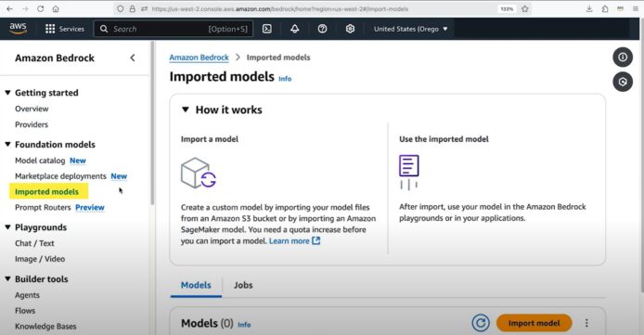Open the AWS settings gear icon

click(350, 29)
